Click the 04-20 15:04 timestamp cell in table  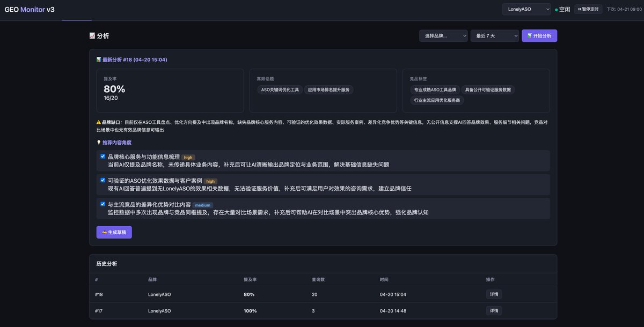coord(393,294)
